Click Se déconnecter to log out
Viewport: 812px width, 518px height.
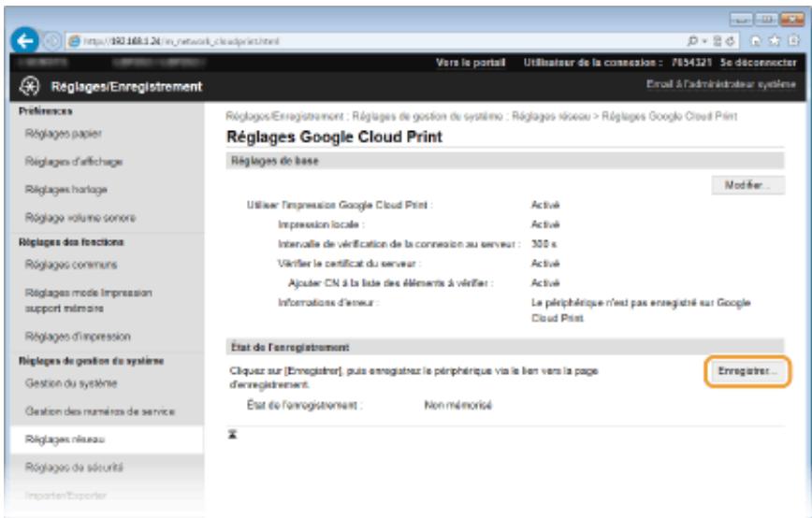coord(758,63)
